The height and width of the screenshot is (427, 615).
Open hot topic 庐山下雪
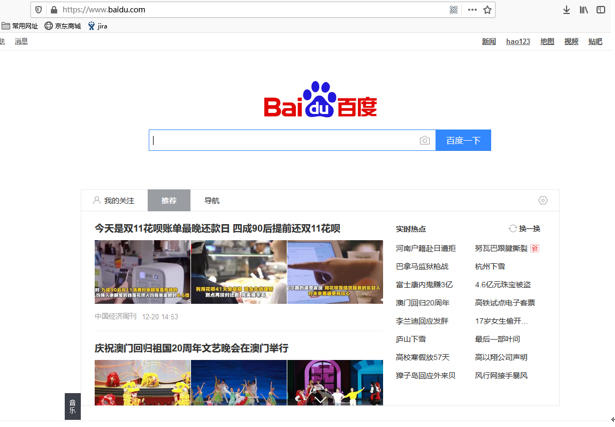[x=411, y=339]
